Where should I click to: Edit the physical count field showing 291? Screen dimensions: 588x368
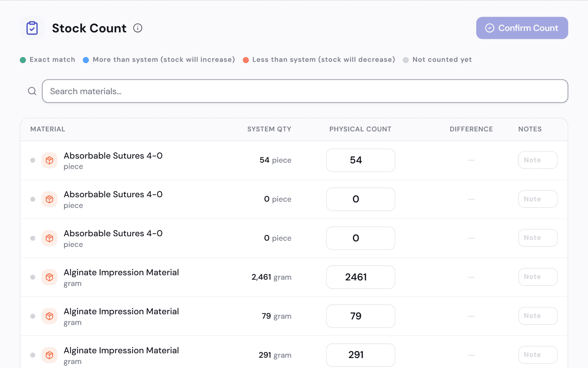[x=361, y=355]
